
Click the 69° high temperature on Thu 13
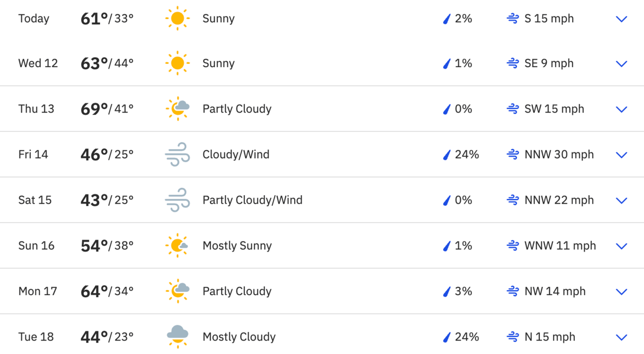tap(94, 109)
